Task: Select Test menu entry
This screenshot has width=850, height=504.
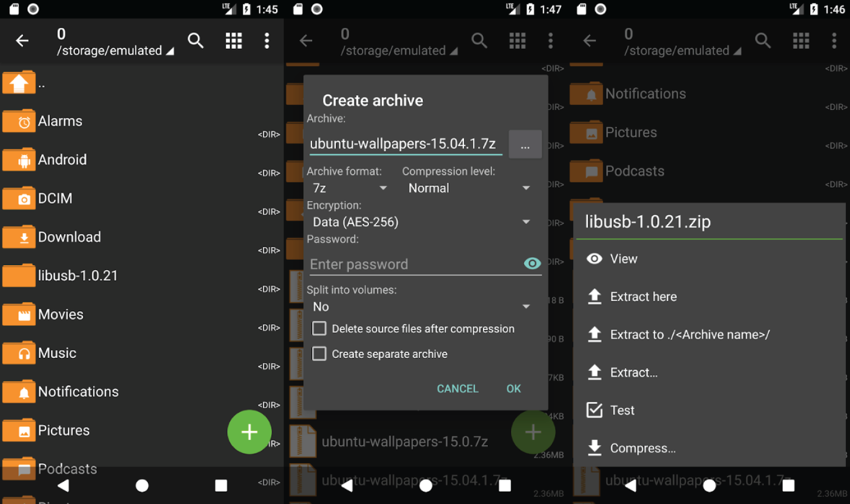Action: pyautogui.click(x=708, y=410)
